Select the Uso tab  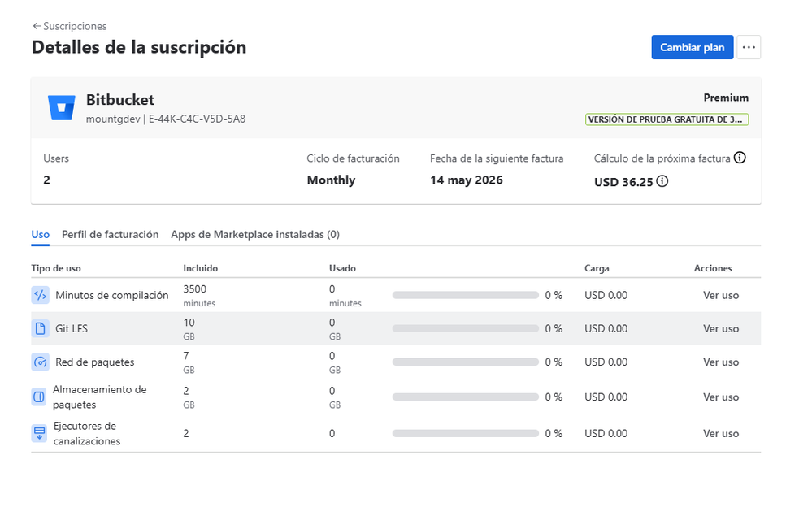(x=40, y=234)
